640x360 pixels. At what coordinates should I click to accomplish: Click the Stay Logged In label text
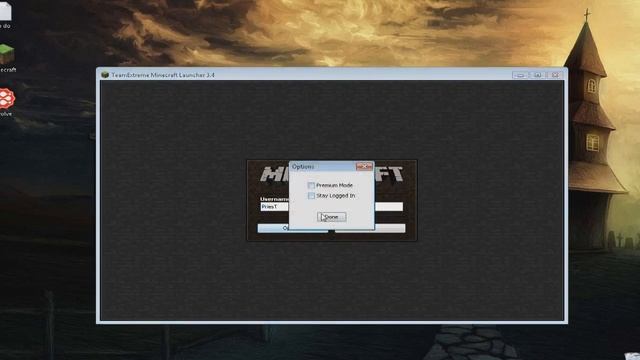coord(336,196)
